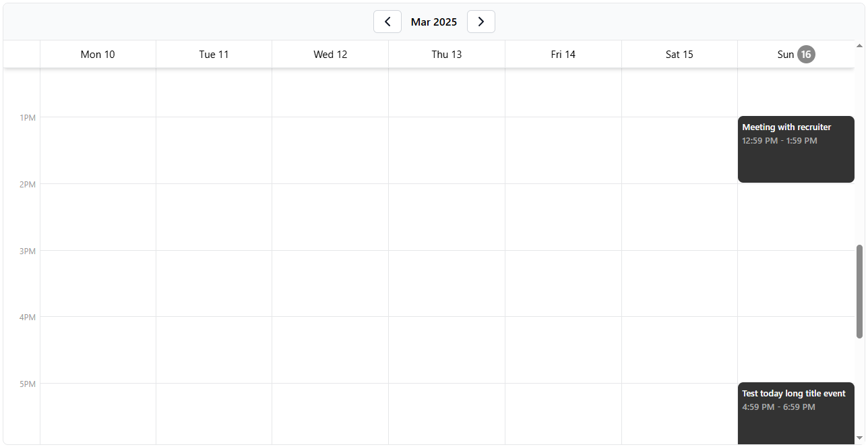Click an empty 2PM slot under Wed 12
Image resolution: width=868 pixels, height=447 pixels.
(x=330, y=216)
